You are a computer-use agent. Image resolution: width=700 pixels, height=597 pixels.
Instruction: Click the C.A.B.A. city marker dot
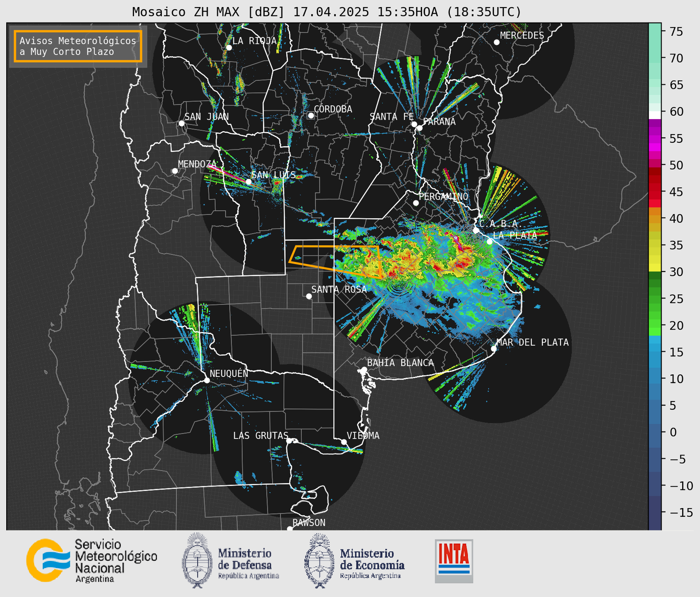476,230
